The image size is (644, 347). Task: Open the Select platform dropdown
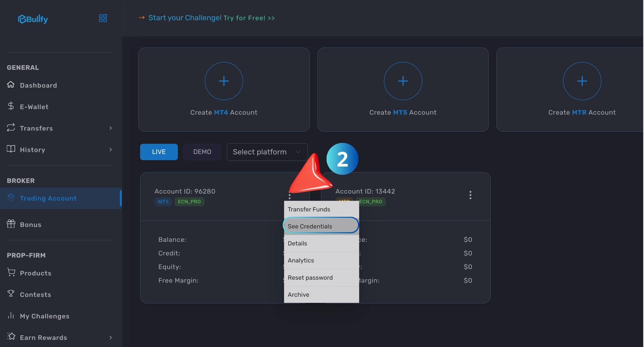click(x=267, y=152)
